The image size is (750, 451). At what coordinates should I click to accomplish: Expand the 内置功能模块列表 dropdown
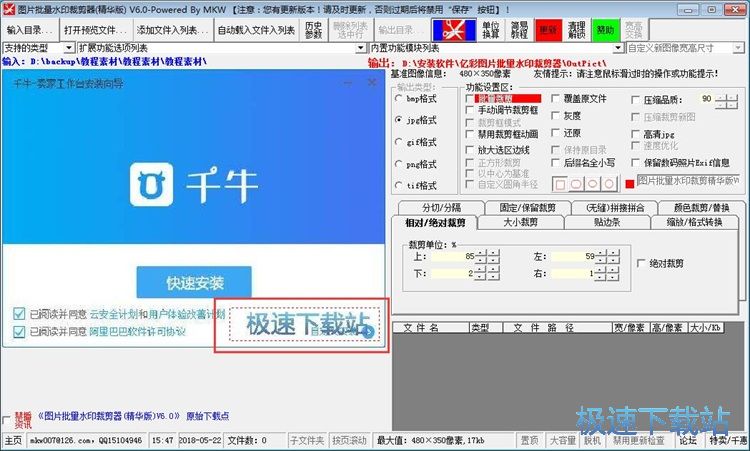[x=618, y=48]
